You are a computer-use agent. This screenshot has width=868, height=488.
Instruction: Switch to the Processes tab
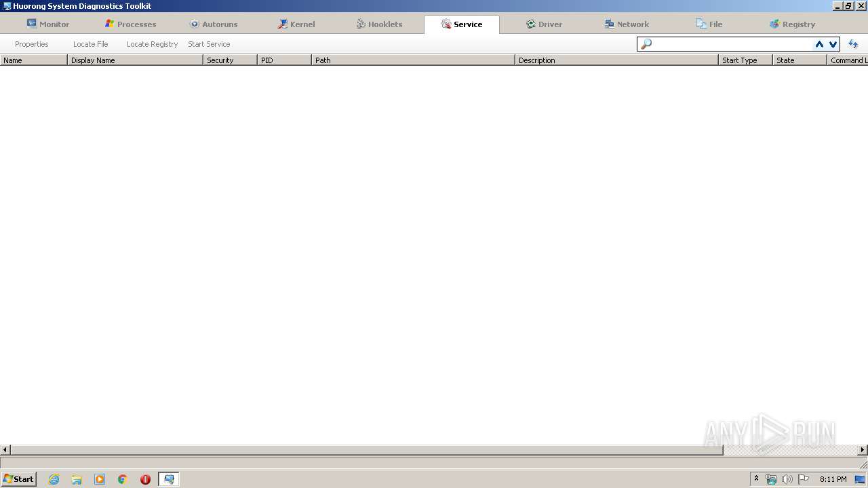(130, 24)
